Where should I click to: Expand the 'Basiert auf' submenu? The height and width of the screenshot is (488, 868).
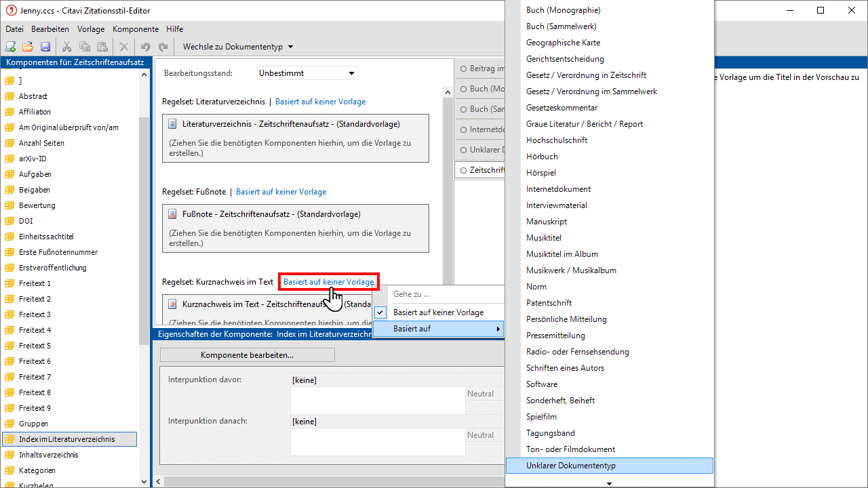point(438,329)
